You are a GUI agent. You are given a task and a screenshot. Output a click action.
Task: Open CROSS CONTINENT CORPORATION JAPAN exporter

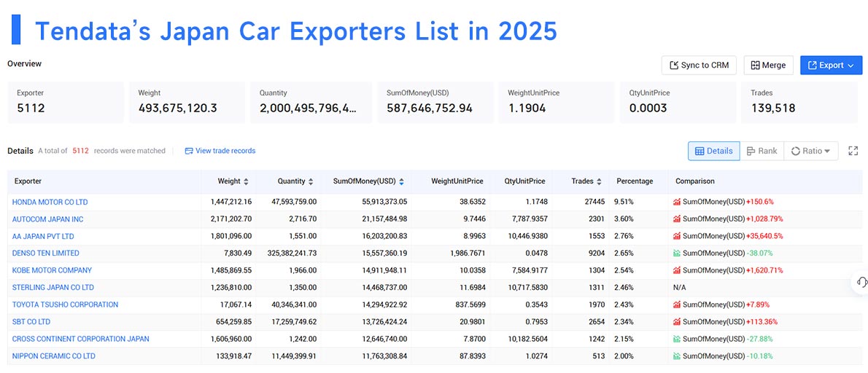coord(81,339)
